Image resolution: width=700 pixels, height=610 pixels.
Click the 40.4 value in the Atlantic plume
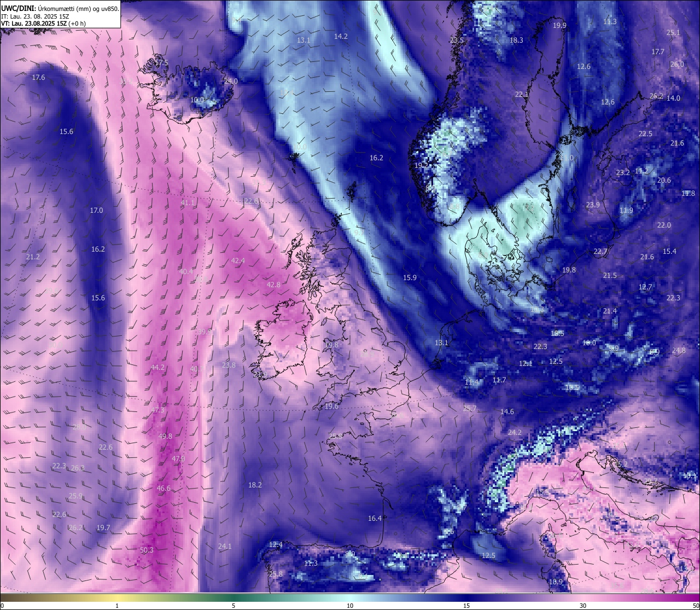coord(186,272)
